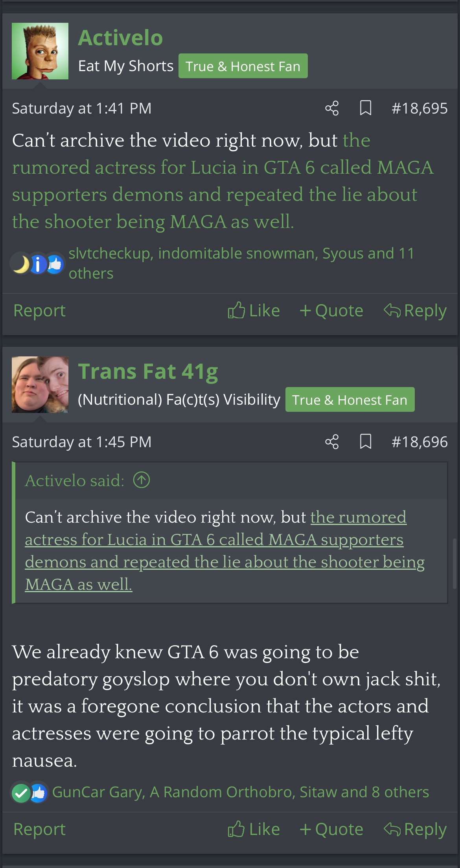Report Trans Fat 41g's post
This screenshot has height=868, width=460.
coord(39,829)
